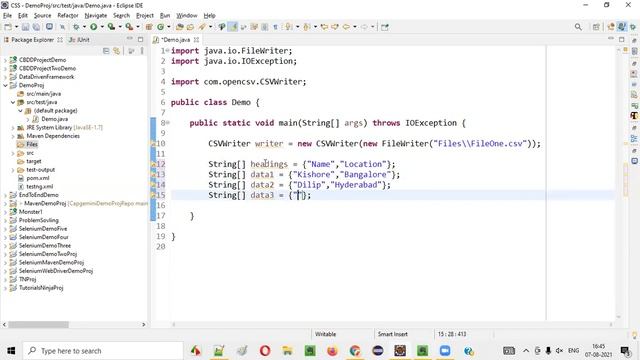
Task: Open the New file dropdown arrow
Action: point(16,27)
